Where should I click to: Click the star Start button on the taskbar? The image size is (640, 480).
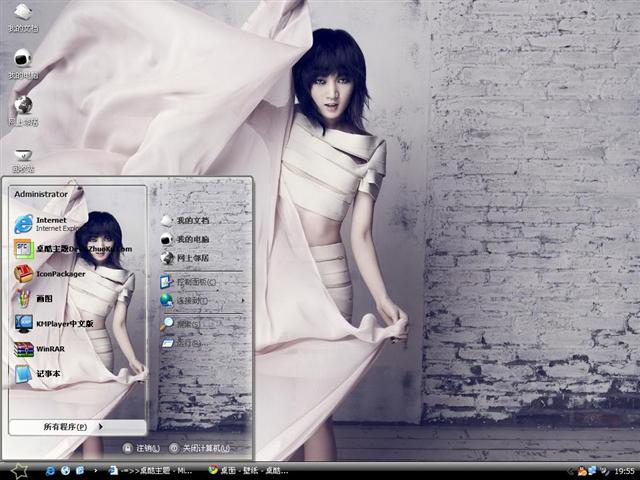(x=18, y=469)
